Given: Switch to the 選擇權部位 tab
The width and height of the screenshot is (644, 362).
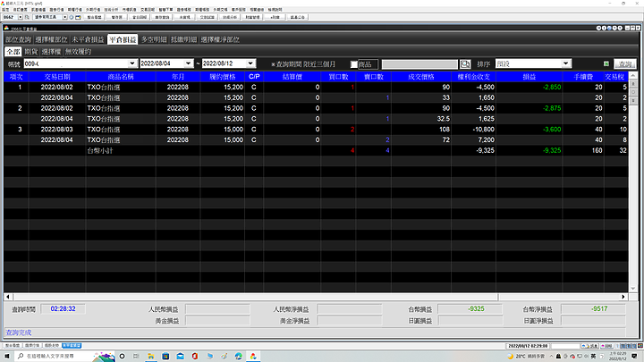Looking at the screenshot, I should point(51,40).
